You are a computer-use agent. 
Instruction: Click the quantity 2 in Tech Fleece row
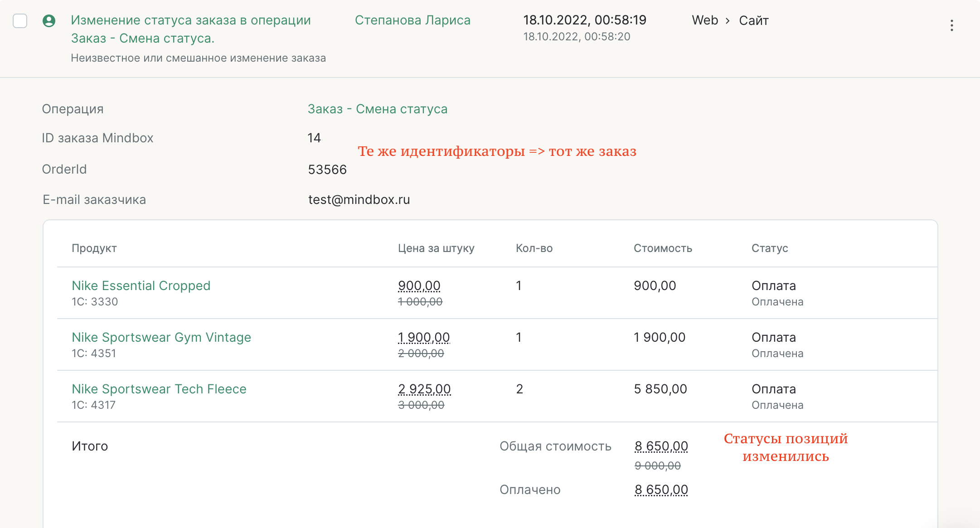pyautogui.click(x=519, y=389)
